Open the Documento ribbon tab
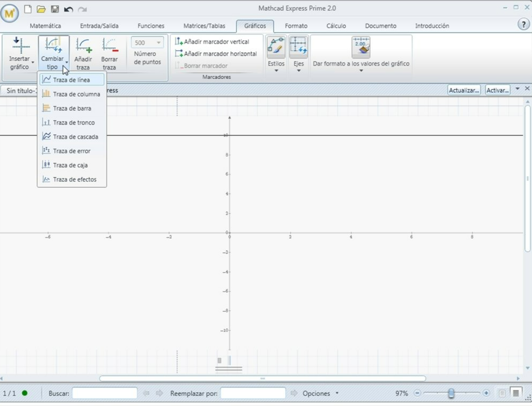The height and width of the screenshot is (406, 532). pos(381,26)
